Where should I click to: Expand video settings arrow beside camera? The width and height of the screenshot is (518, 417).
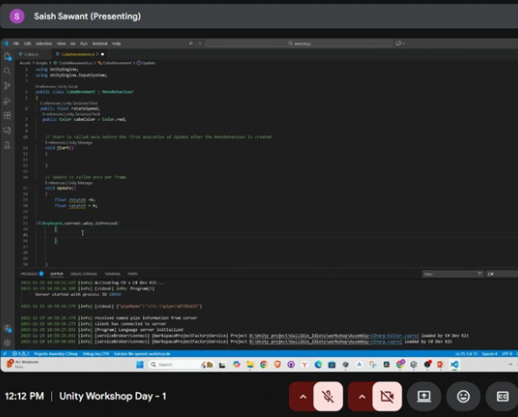point(362,396)
